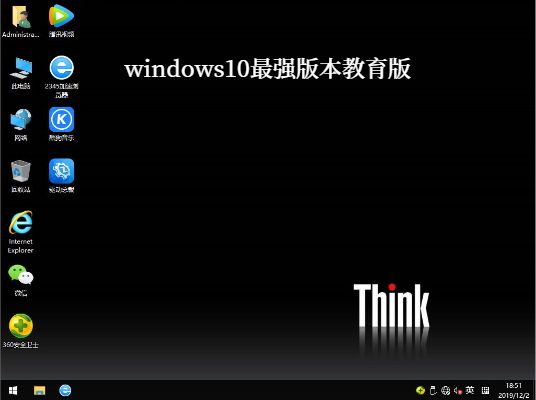This screenshot has height=400, width=536.
Task: Select the Administrator folder desktop icon
Action: tap(21, 21)
